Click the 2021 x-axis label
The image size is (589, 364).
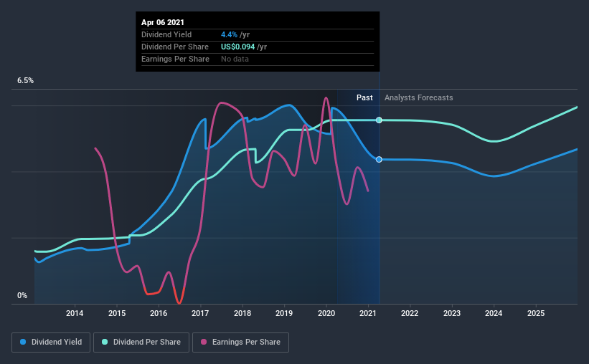(x=368, y=313)
